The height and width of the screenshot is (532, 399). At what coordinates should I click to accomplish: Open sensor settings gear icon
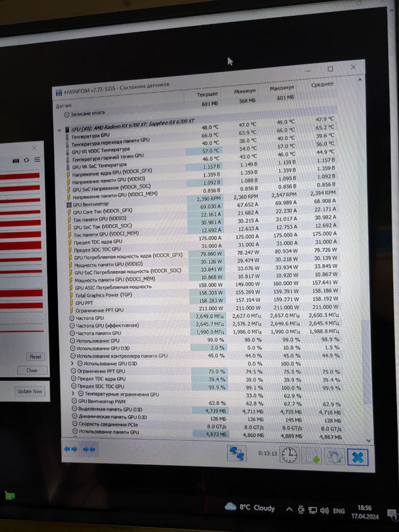[334, 457]
